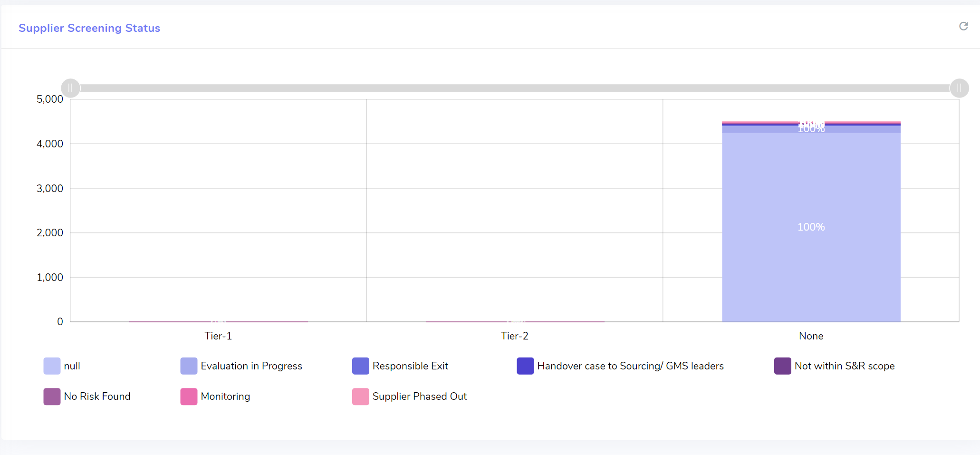Toggle Handover case to Sourcing swatch
This screenshot has width=980, height=455.
pos(525,366)
